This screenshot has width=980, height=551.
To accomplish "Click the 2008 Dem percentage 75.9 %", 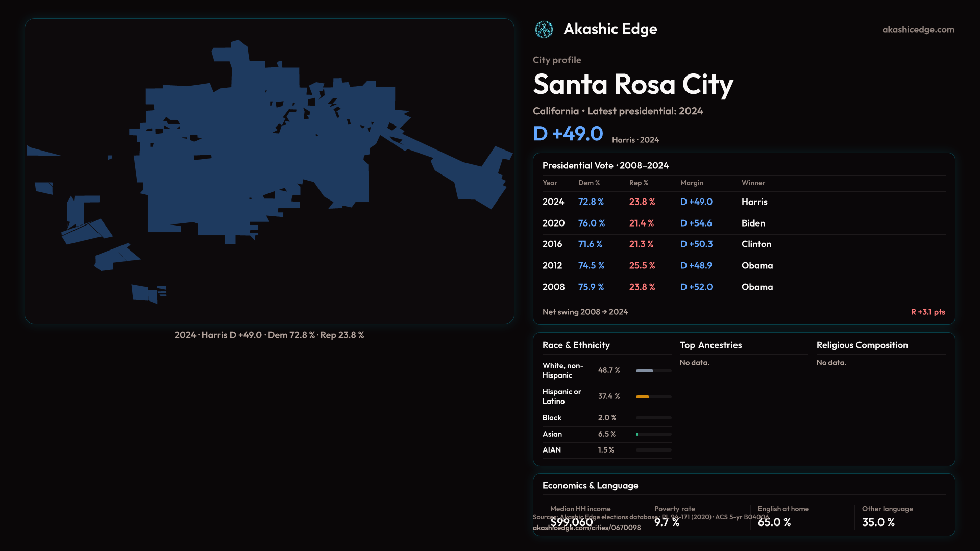I will click(x=591, y=287).
